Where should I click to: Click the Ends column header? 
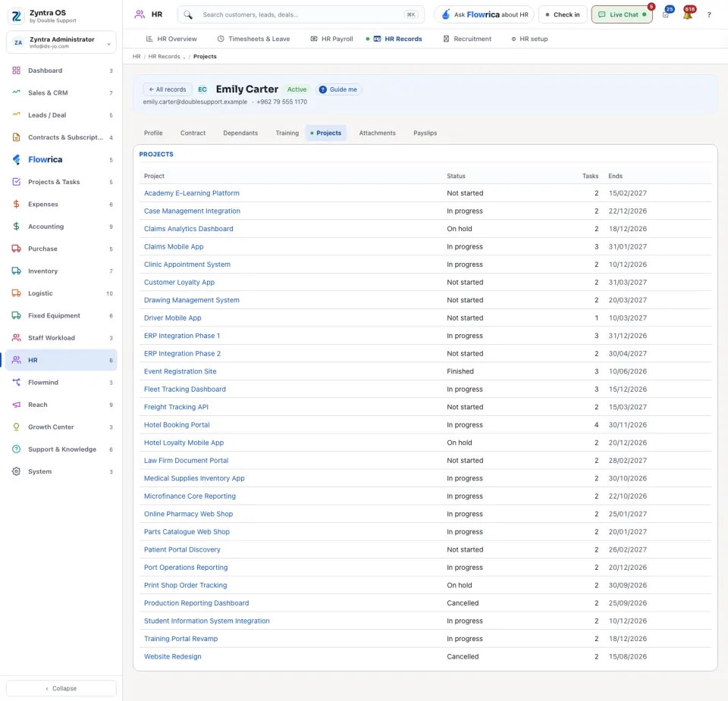pyautogui.click(x=615, y=177)
